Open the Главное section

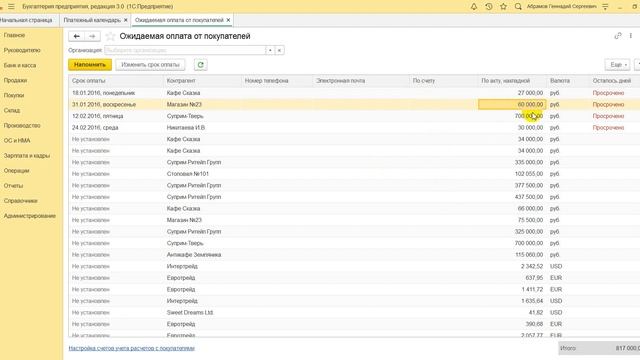[14, 35]
